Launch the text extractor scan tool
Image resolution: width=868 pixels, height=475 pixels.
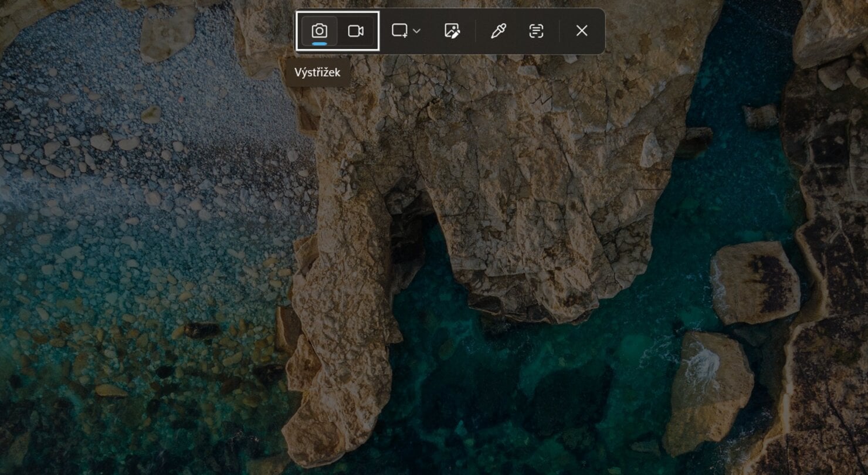pos(536,31)
